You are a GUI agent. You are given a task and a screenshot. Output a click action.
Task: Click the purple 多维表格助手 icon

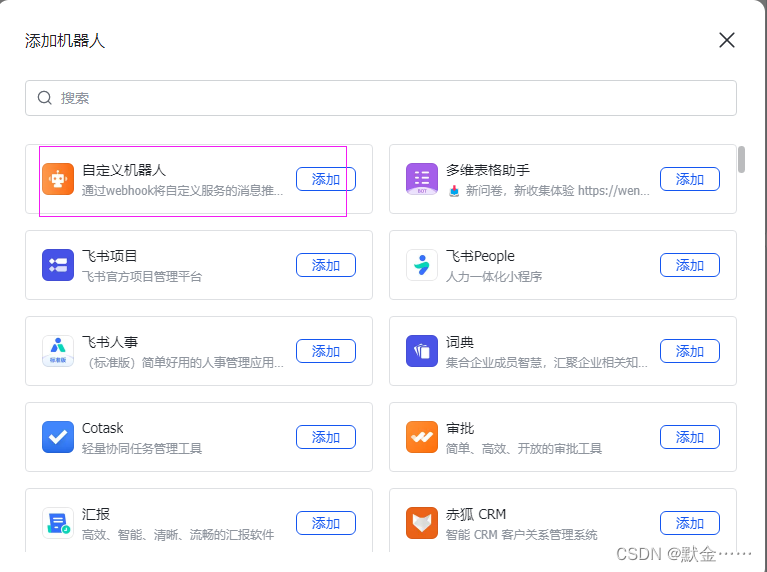[422, 179]
